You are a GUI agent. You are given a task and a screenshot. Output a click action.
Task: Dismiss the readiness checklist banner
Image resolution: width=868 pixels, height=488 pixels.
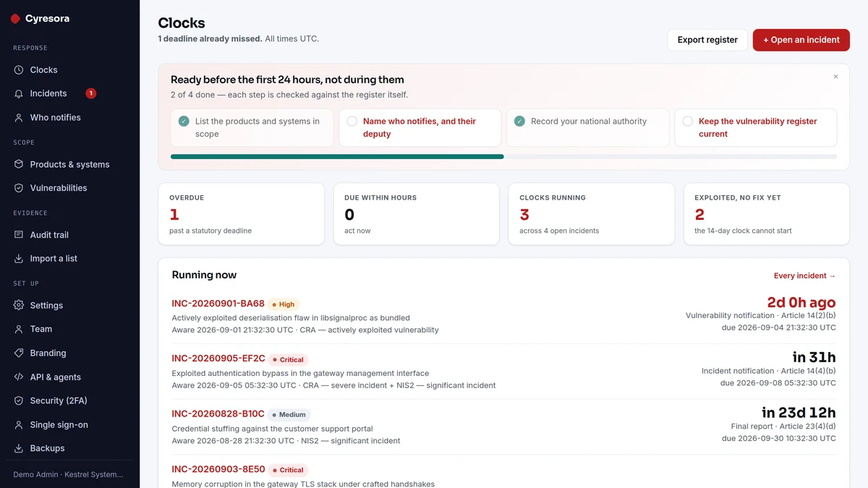tap(835, 77)
